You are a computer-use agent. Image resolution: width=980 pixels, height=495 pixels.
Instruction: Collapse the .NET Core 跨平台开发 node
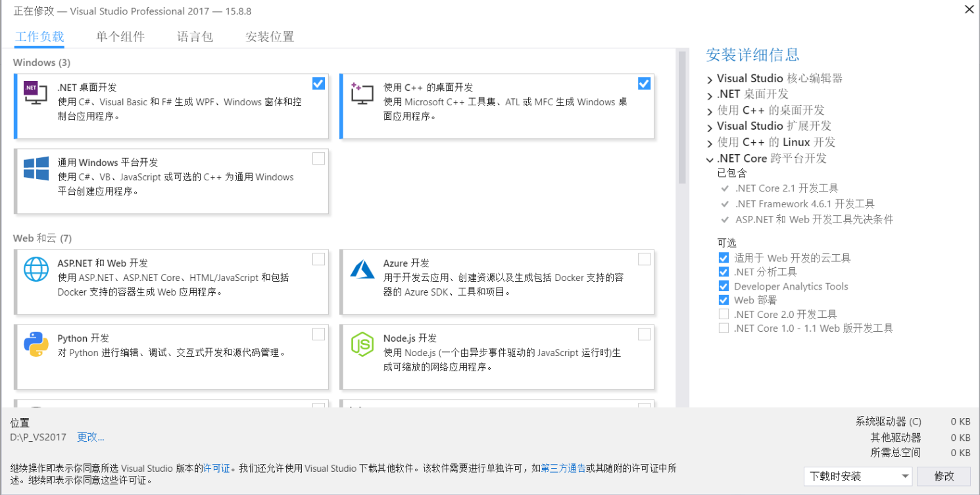(710, 159)
